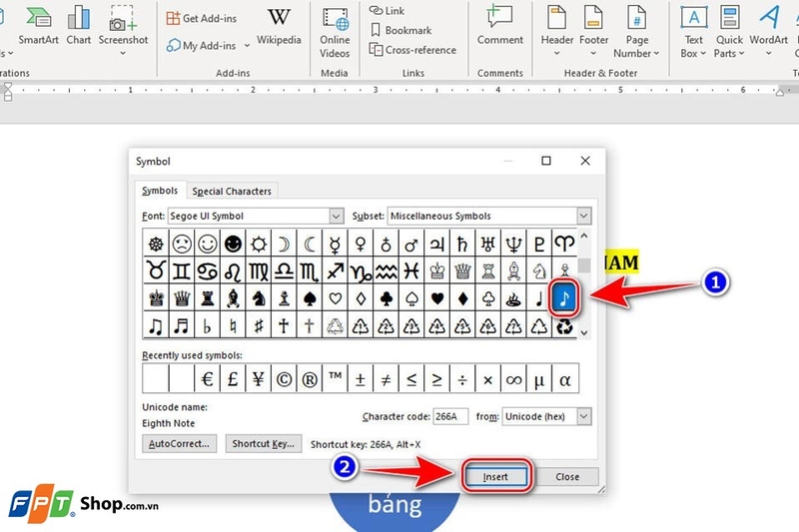This screenshot has width=799, height=532.
Task: Switch to the Symbols tab
Action: (160, 191)
